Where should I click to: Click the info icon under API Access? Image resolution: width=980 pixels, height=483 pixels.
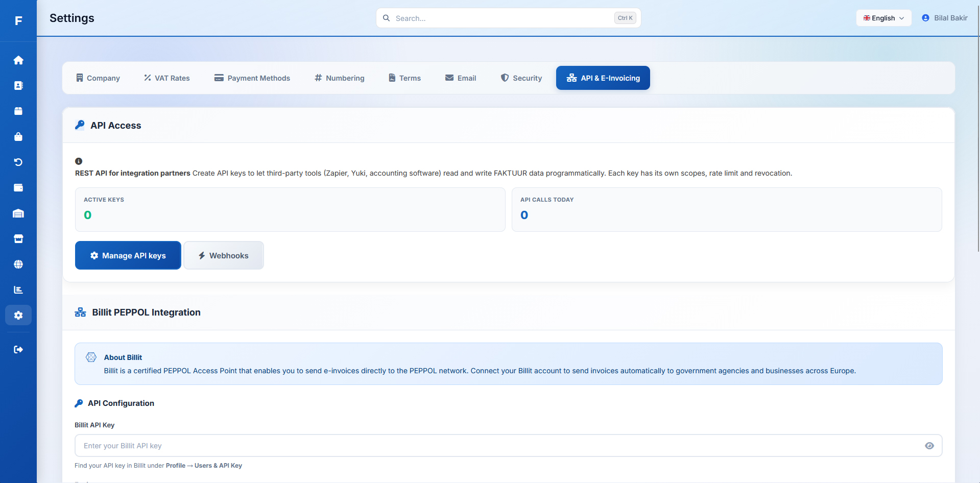click(x=79, y=161)
